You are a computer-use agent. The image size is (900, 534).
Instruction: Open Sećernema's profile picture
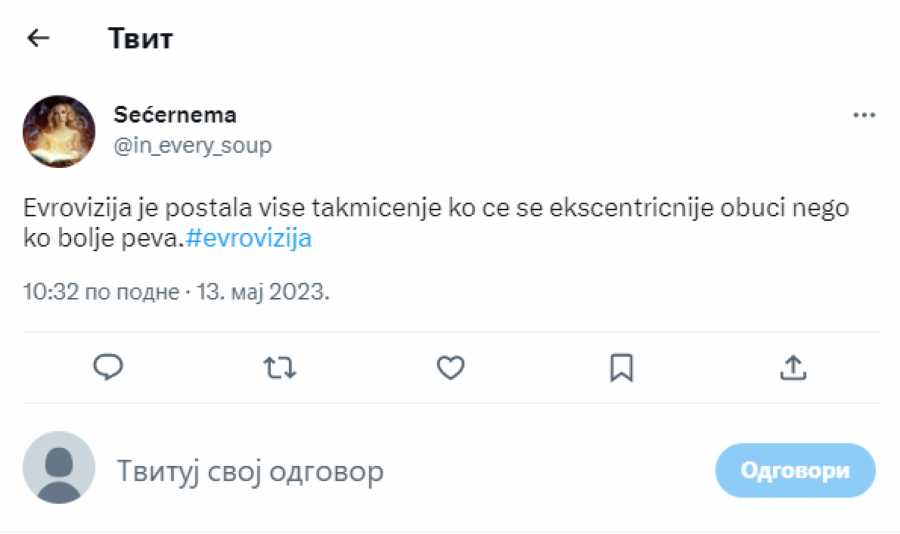tap(59, 131)
